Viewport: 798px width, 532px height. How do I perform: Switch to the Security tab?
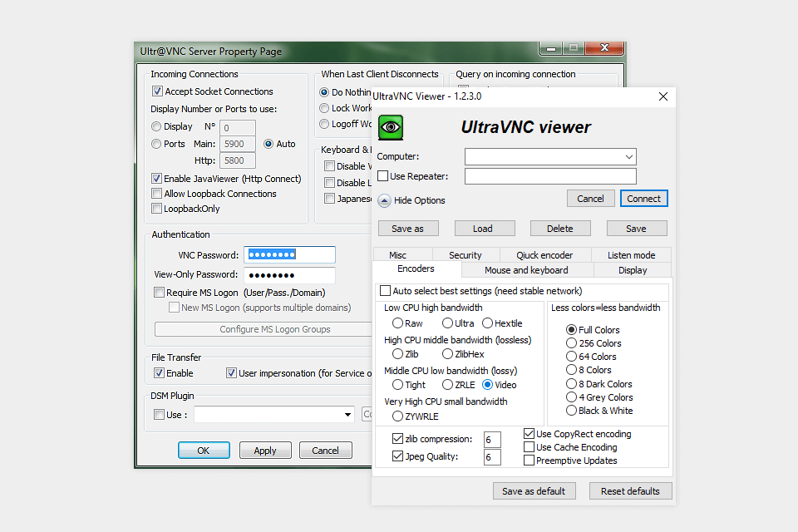pyautogui.click(x=465, y=254)
